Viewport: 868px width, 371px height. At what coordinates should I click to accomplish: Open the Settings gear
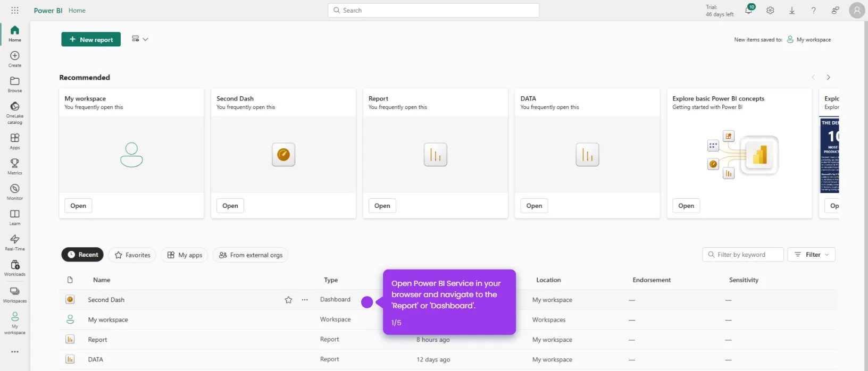tap(770, 10)
